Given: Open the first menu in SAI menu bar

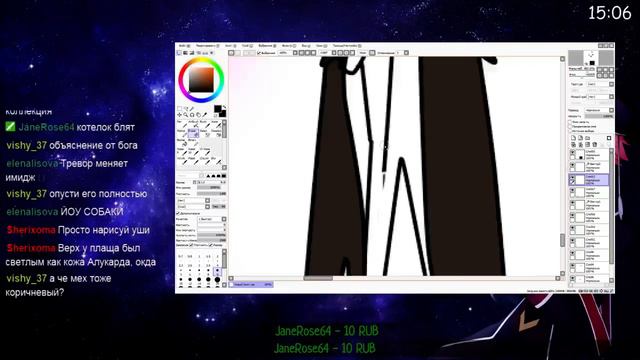Looking at the screenshot, I should point(184,46).
